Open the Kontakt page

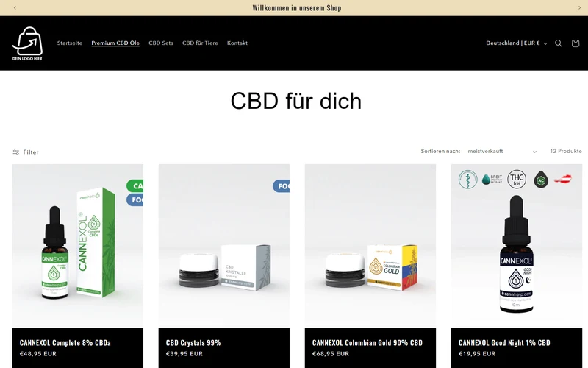coord(237,43)
